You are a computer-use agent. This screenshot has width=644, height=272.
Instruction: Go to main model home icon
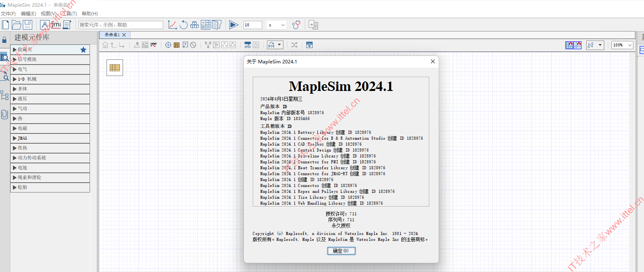coord(105,45)
